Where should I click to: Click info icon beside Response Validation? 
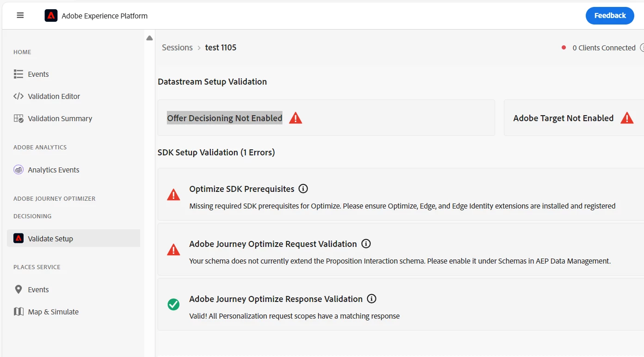pyautogui.click(x=371, y=299)
